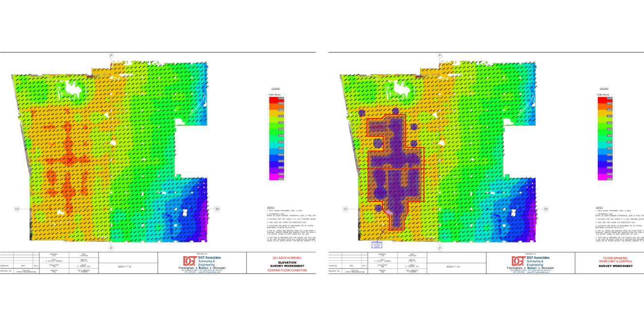Click the DGT Associates company name on the grinding sheet

(x=538, y=258)
